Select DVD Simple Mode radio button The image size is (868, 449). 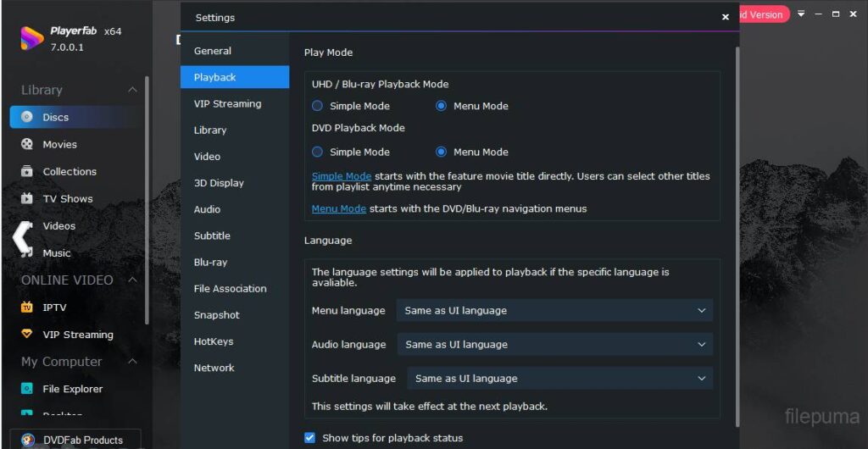pos(317,152)
